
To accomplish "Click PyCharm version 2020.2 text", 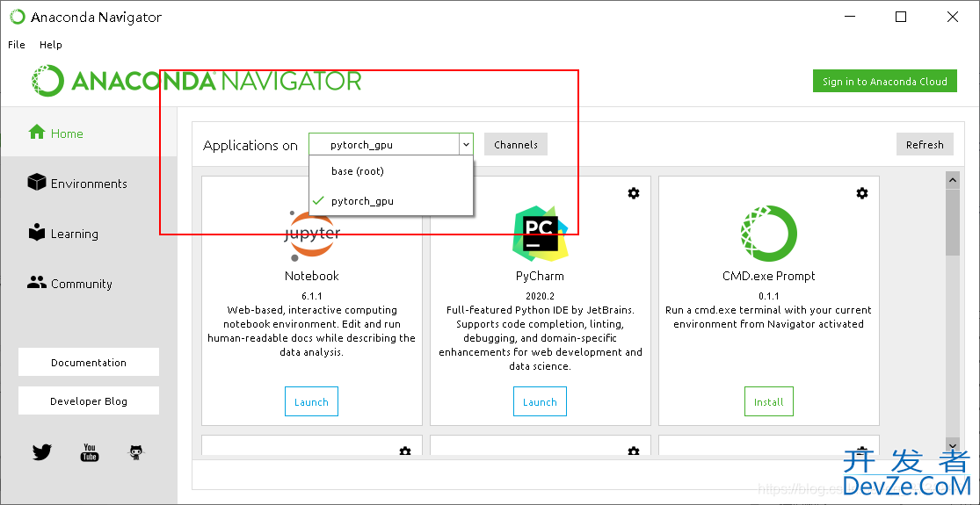I will tap(540, 296).
